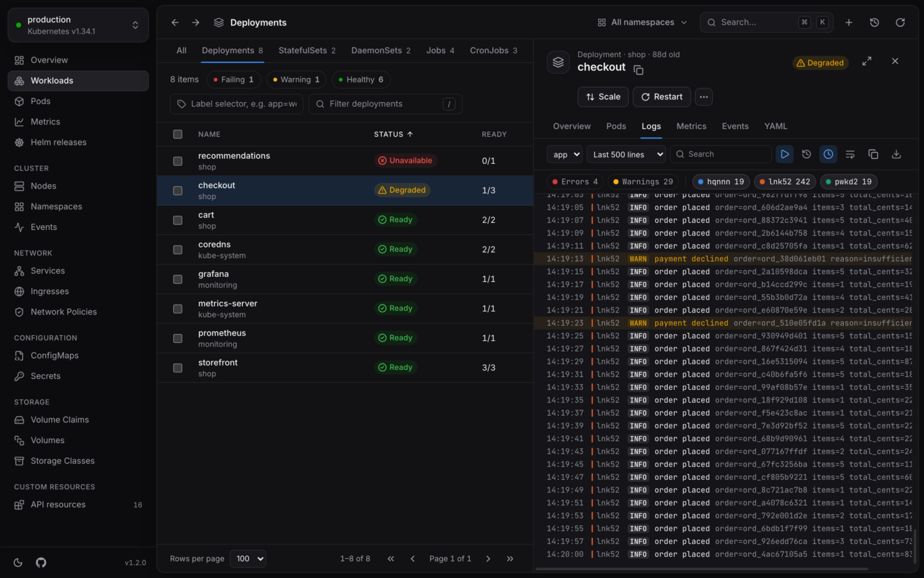Check the coredns row checkbox
924x578 pixels.
pos(178,250)
